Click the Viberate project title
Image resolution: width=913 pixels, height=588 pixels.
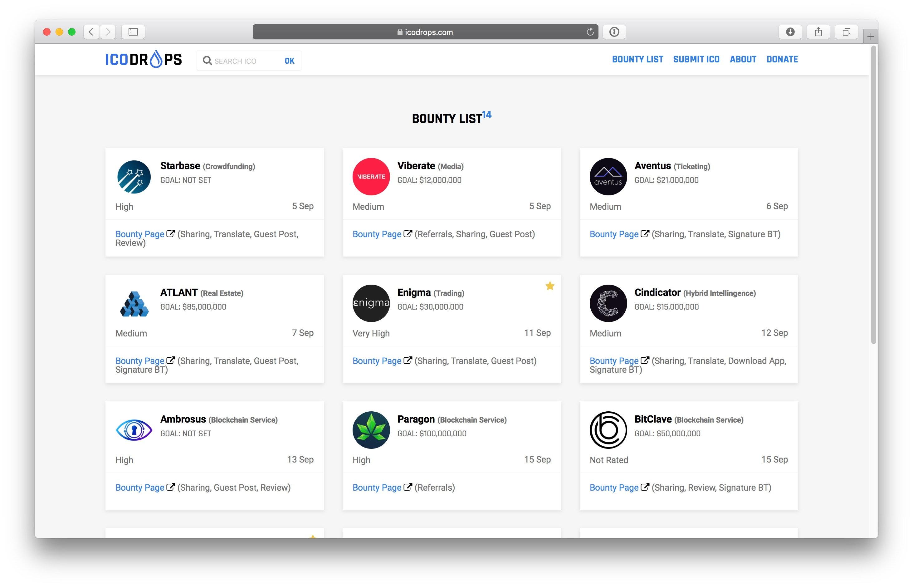[x=416, y=166]
